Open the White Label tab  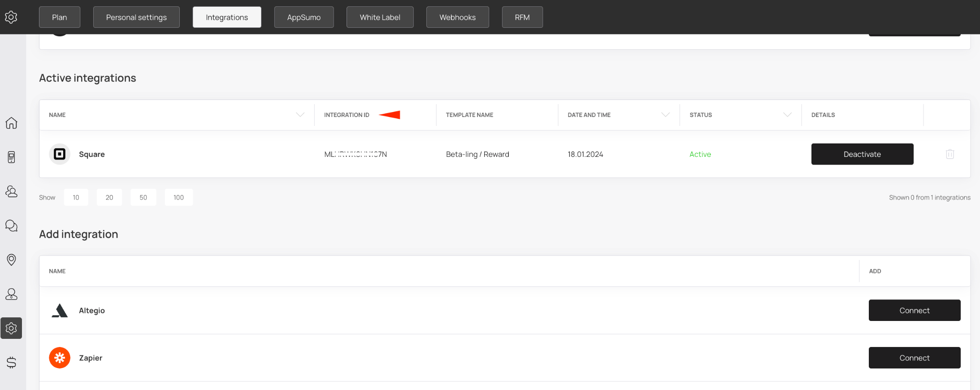coord(380,17)
